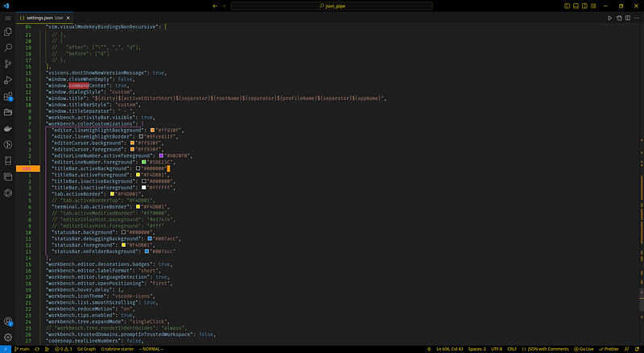Screen dimensions: 644x353
Task: Open color picker for editor.lineHighlightBackground swatch
Action: (152, 131)
